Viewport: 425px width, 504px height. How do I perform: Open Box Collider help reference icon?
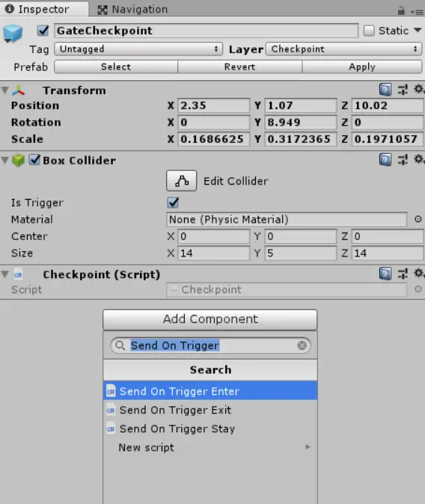tap(385, 160)
